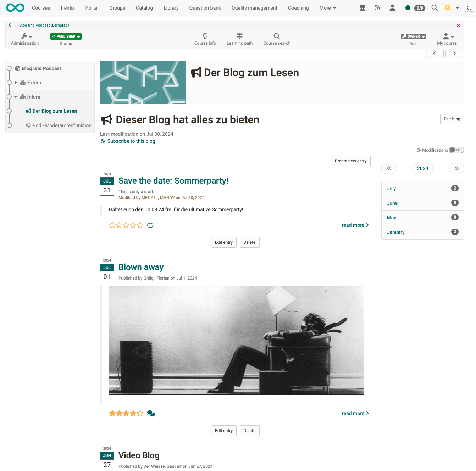Screen dimensions: 476x471
Task: Click the RSS feed icon in the header
Action: [x=377, y=7]
